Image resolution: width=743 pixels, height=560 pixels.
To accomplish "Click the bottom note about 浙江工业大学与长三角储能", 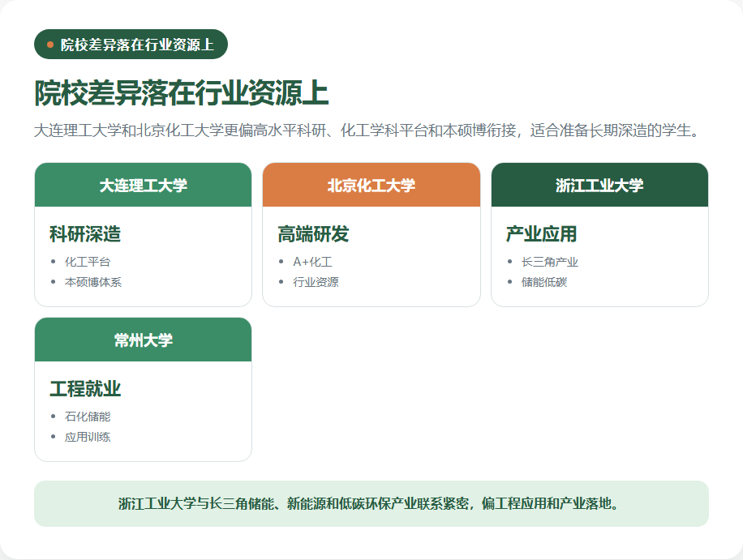I will 371,503.
